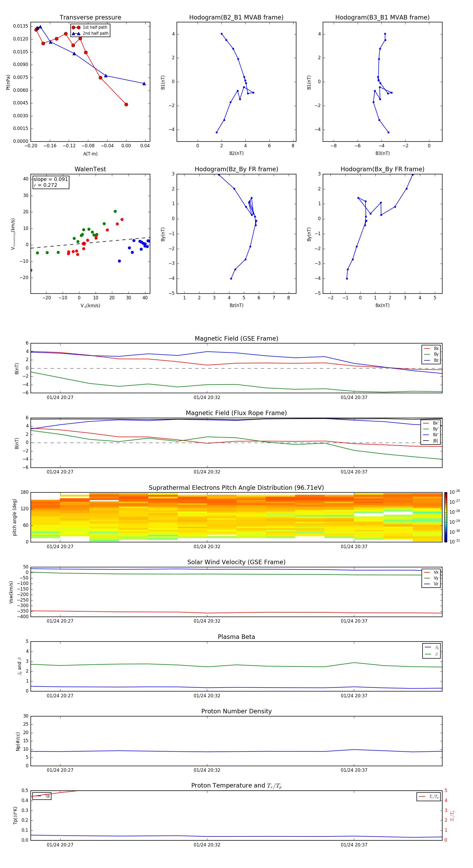Click the 01/24 20:37 tick under Proton Number Density
The image size is (473, 868).
[354, 770]
